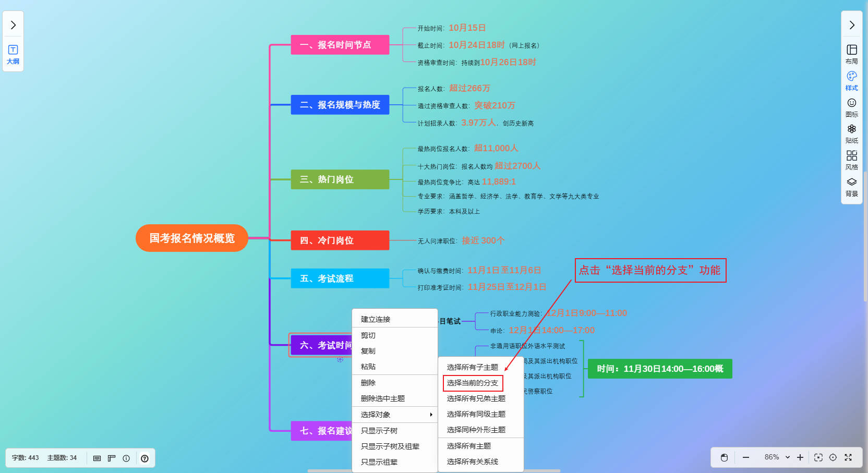Open the 大纲 outline panel
Screen dimensions: 868x473
pyautogui.click(x=13, y=54)
